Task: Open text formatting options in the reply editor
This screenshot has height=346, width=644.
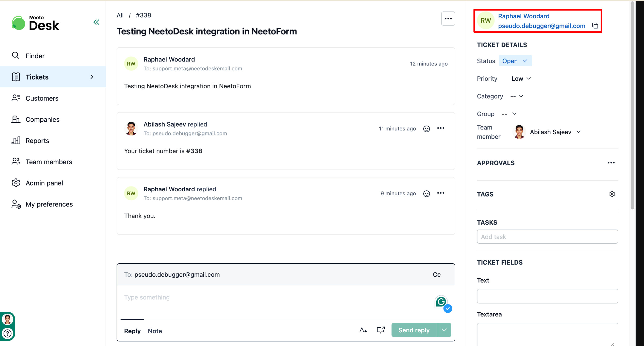Action: (363, 330)
